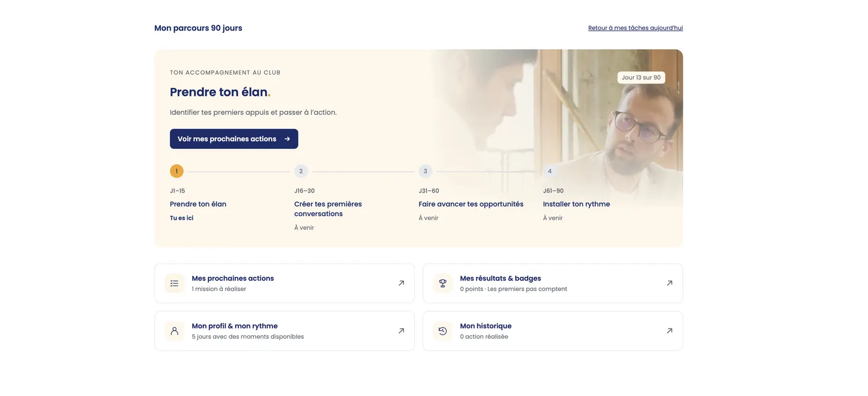Click the Jour 13 sur 90 badge
868x396 pixels.
click(x=641, y=77)
